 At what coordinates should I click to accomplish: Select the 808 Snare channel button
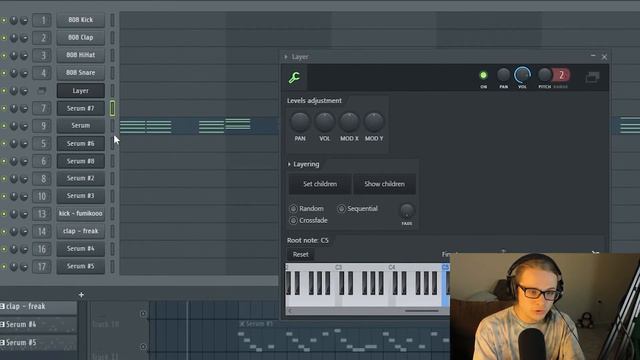[81, 73]
